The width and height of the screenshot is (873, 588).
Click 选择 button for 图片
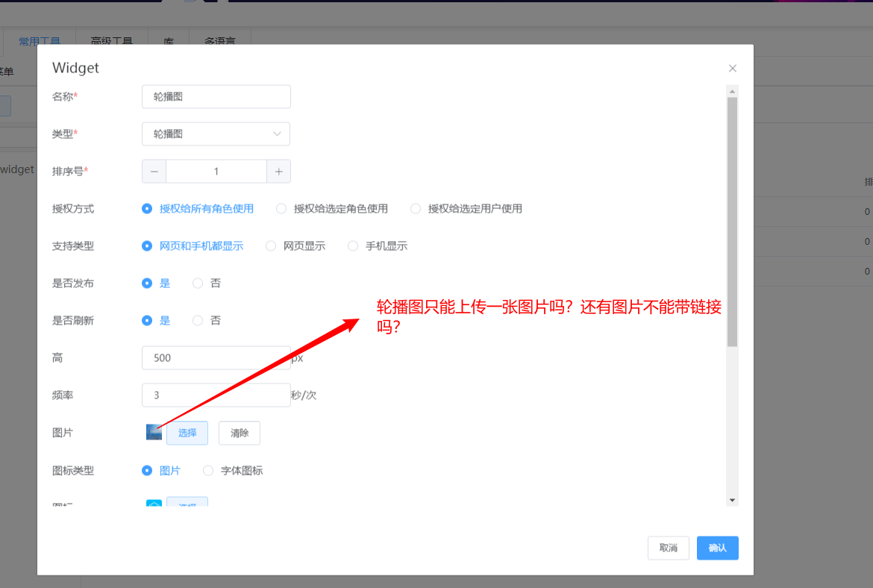187,434
